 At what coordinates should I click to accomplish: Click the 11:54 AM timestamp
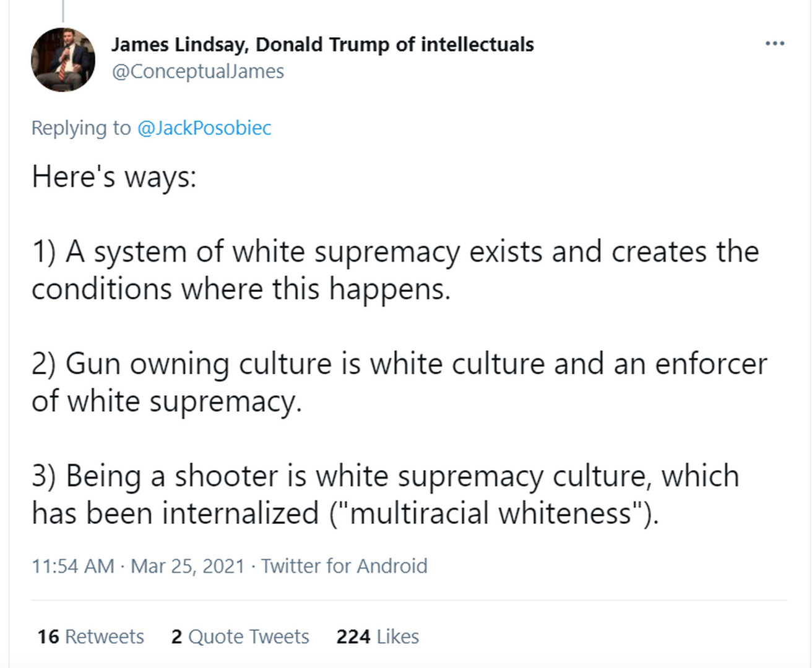pyautogui.click(x=73, y=566)
